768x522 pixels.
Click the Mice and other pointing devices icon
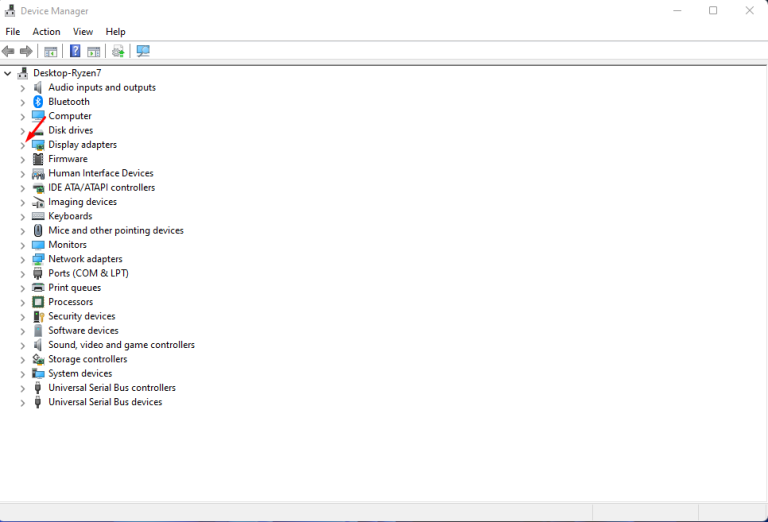(38, 231)
